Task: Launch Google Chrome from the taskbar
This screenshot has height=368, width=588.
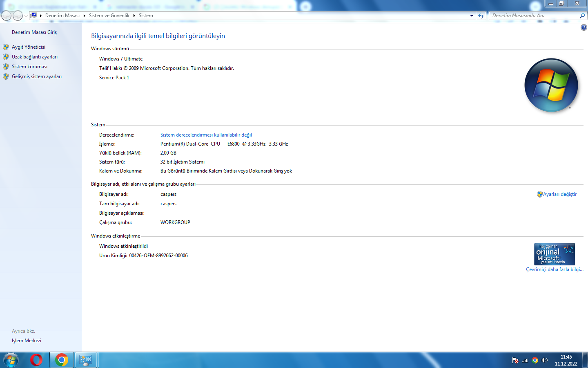Action: pyautogui.click(x=62, y=360)
